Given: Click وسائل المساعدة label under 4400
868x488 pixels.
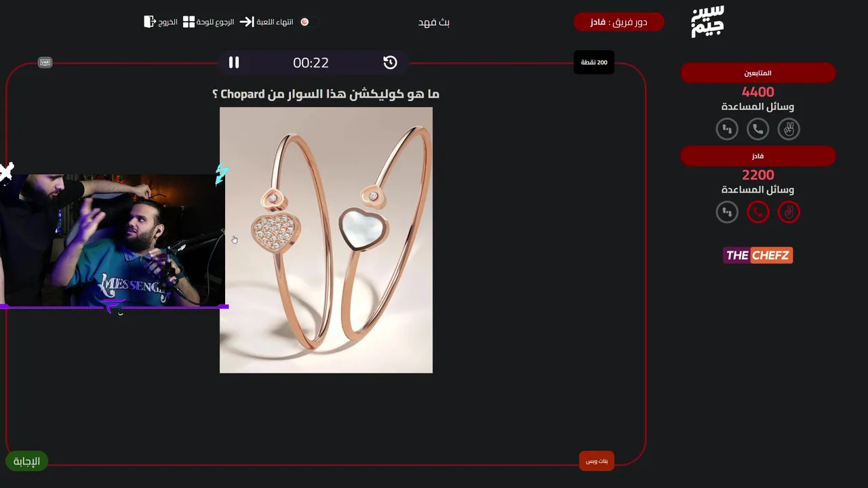Looking at the screenshot, I should [758, 106].
